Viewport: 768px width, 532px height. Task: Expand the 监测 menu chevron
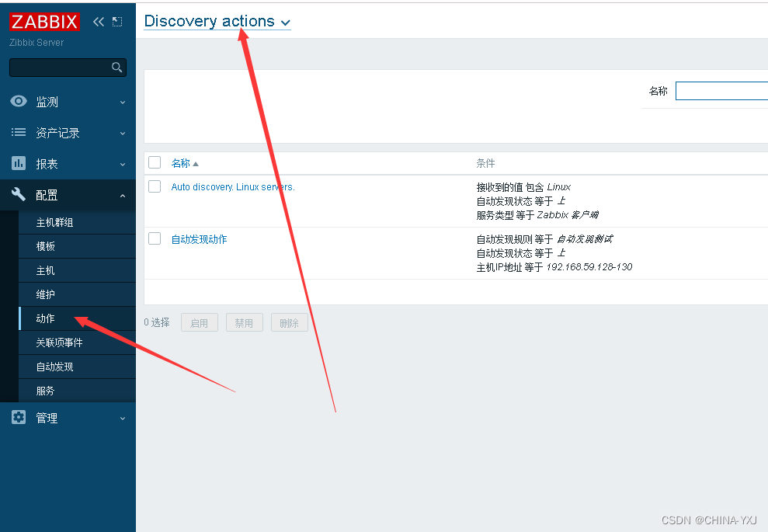pyautogui.click(x=123, y=103)
